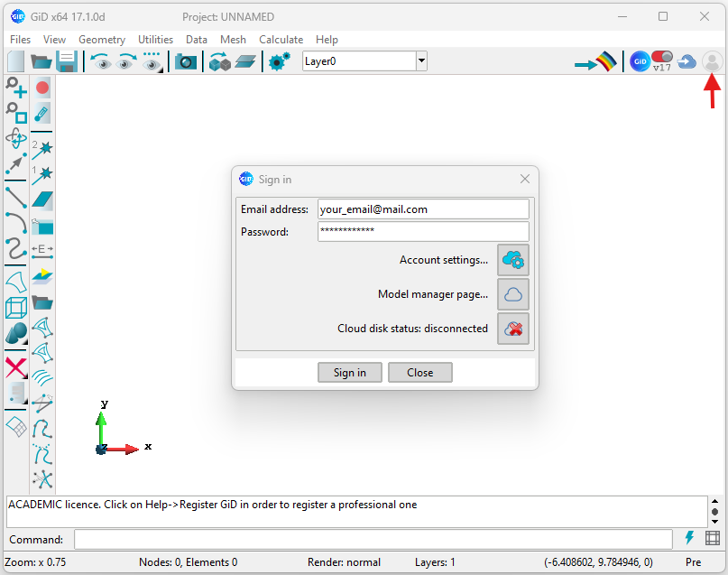
Task: Open the Mesh menu
Action: [x=233, y=40]
